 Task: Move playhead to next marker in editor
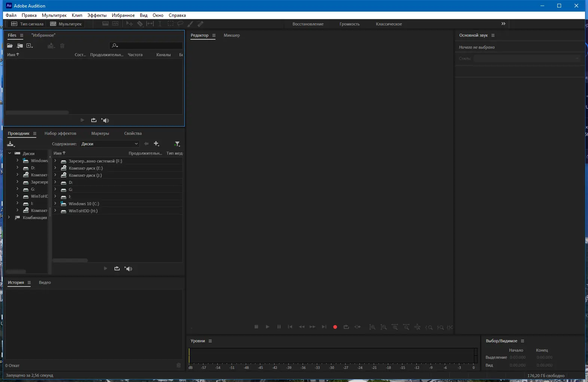[x=324, y=327]
